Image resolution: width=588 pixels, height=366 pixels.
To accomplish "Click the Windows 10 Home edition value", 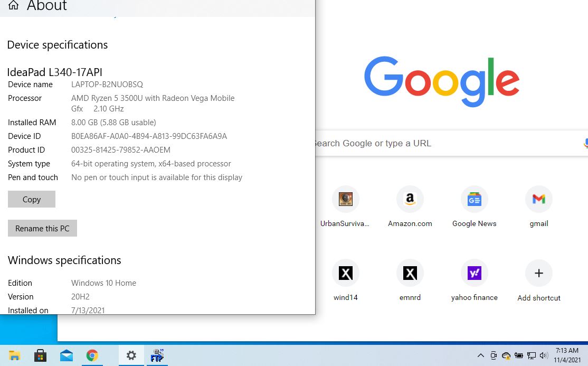I will click(103, 283).
